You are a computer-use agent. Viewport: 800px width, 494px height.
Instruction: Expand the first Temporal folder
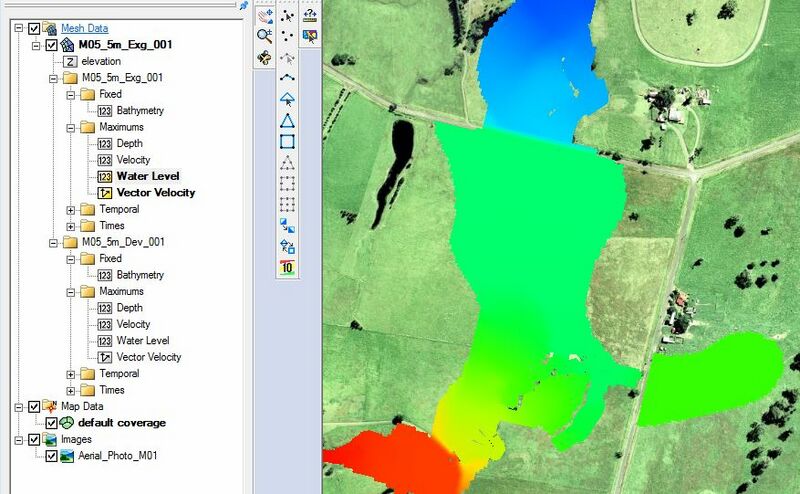pyautogui.click(x=70, y=209)
